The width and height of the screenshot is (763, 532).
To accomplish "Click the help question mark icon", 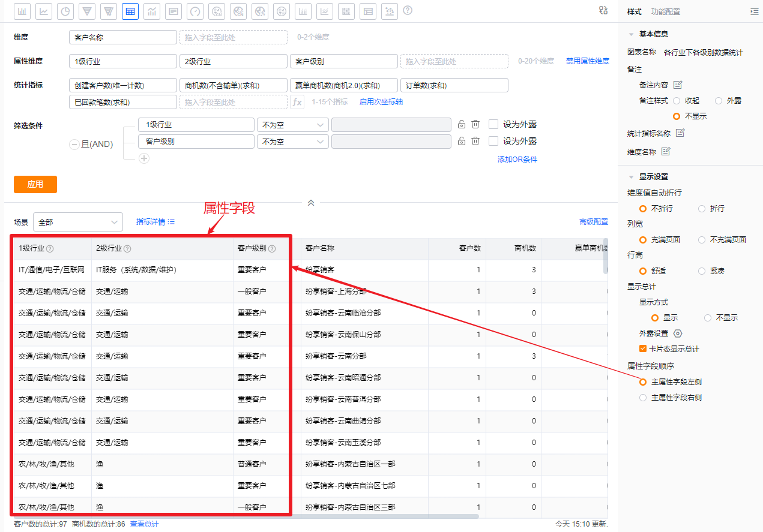I will pyautogui.click(x=408, y=10).
